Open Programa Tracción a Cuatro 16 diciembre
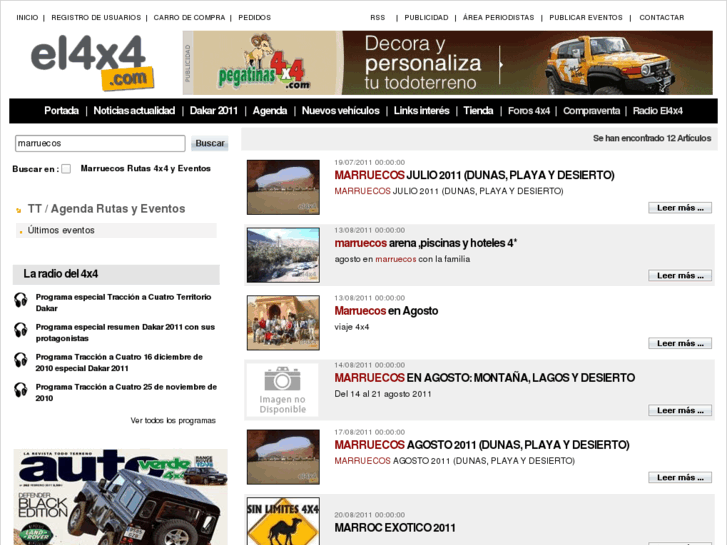The image size is (727, 545). (119, 363)
